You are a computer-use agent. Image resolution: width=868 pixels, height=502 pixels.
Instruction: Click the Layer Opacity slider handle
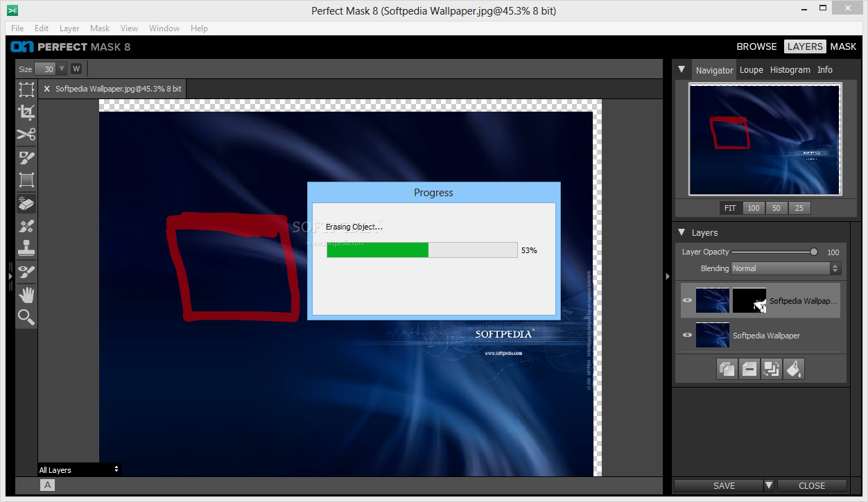click(814, 252)
